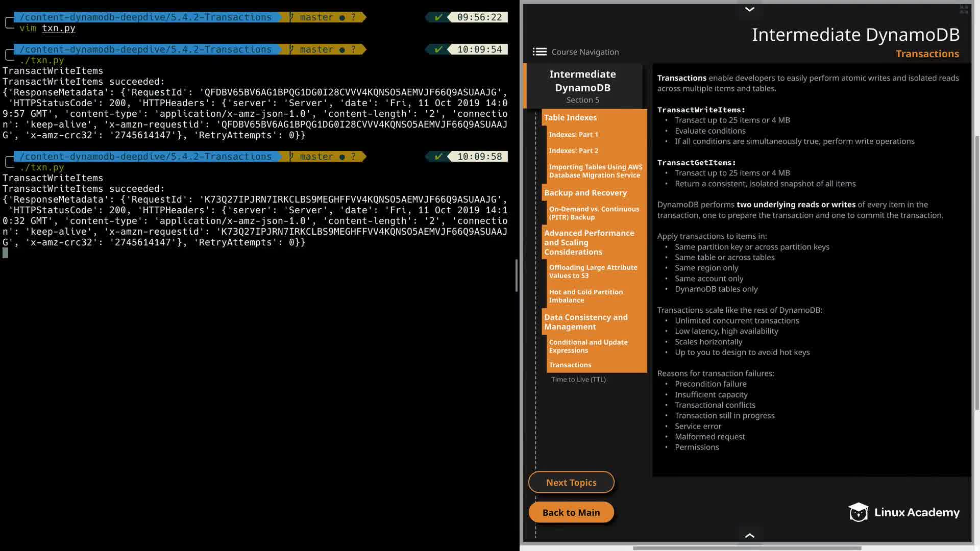Image resolution: width=980 pixels, height=551 pixels.
Task: Expand Backup and Recovery section
Action: (x=585, y=193)
